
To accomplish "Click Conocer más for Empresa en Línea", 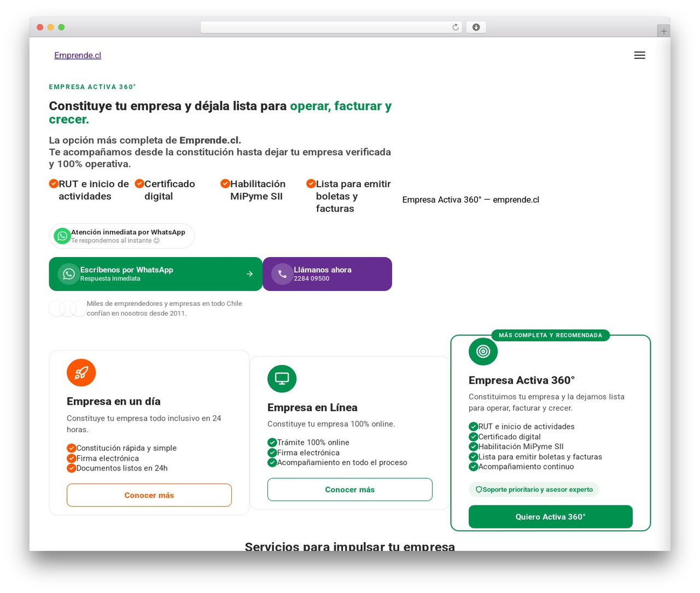I will 350,490.
